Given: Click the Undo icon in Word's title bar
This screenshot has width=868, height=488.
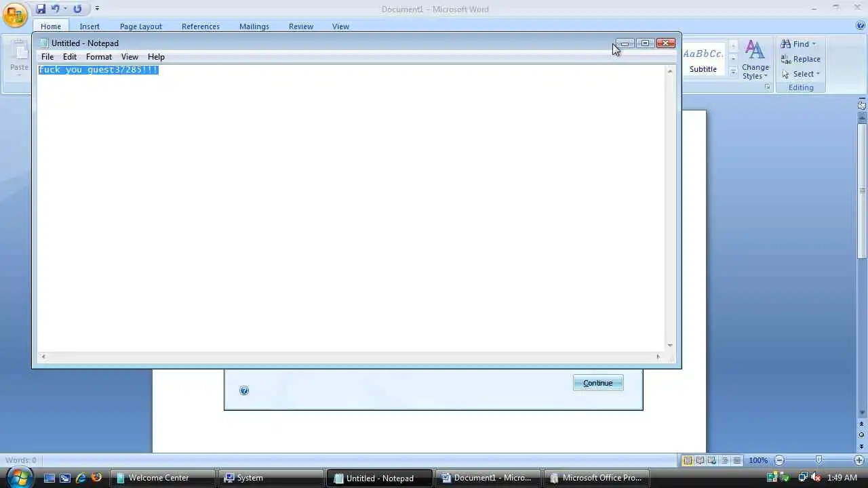Looking at the screenshot, I should click(x=56, y=9).
